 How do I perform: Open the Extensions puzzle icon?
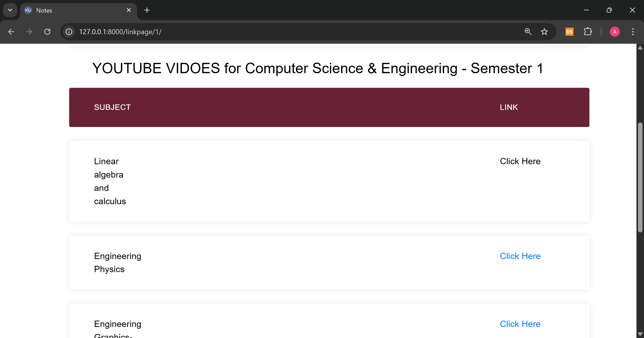[x=588, y=32]
